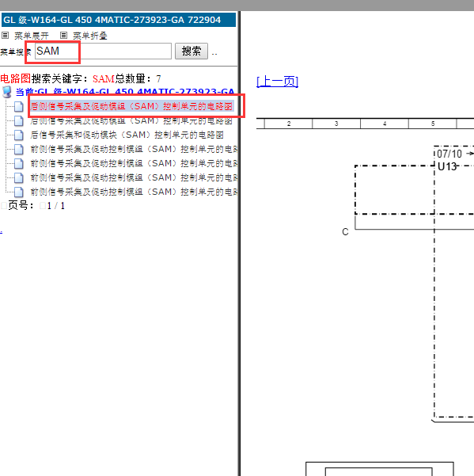Click the 搜索 search button
Viewport: 474px width, 476px height.
[x=191, y=51]
